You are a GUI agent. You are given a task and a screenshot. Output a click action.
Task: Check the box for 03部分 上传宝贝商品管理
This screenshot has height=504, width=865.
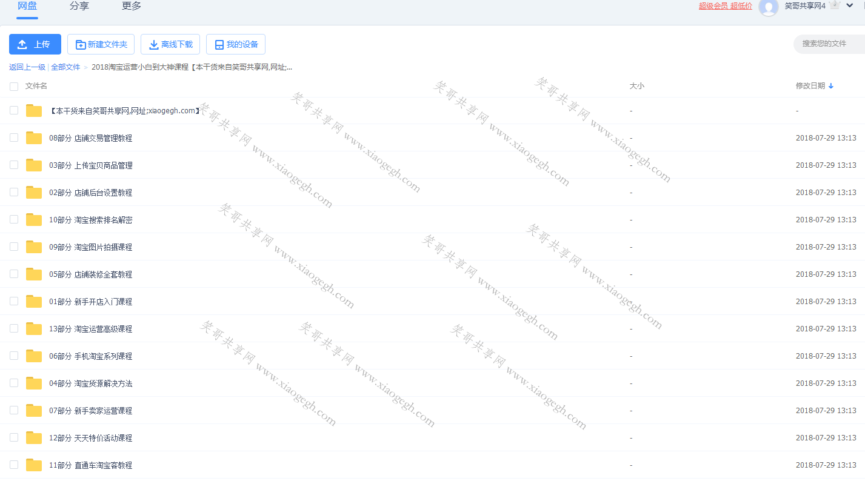click(x=14, y=165)
